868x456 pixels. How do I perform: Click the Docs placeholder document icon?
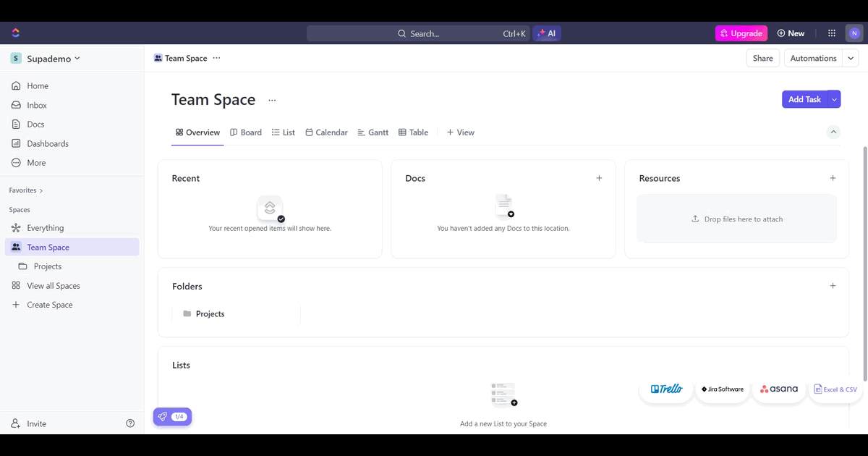pyautogui.click(x=504, y=206)
